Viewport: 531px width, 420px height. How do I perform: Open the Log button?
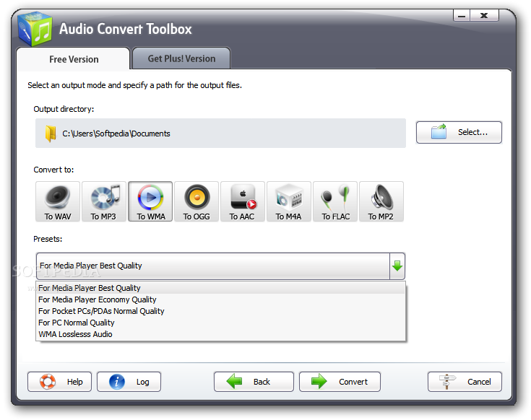point(129,382)
